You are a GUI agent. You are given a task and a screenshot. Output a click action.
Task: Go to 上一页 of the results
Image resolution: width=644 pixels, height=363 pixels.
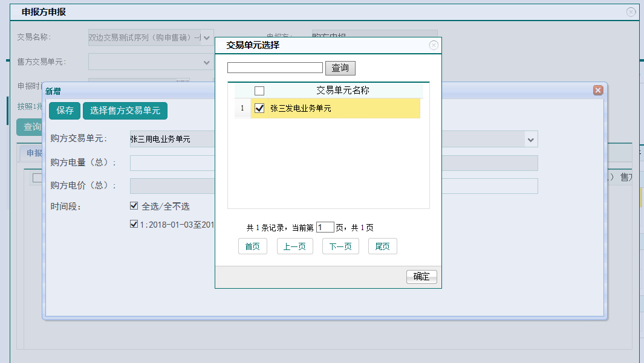[x=294, y=246]
